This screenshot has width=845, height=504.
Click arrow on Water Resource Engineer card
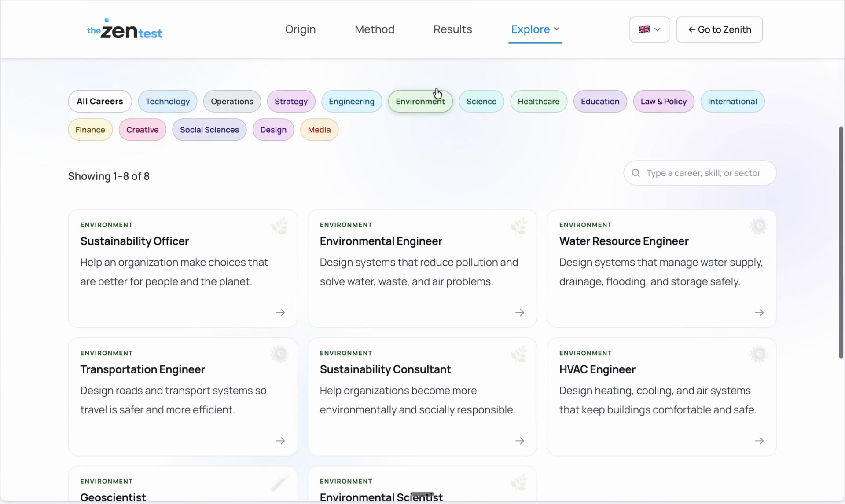pyautogui.click(x=759, y=313)
